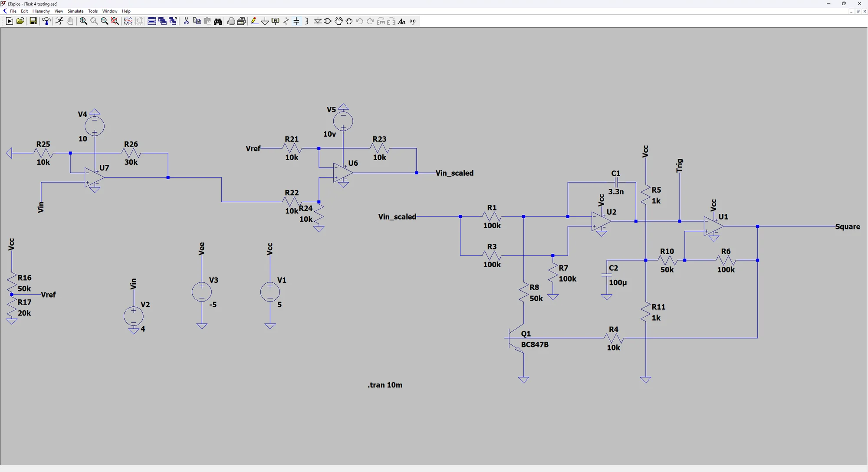Open the Edit menu
This screenshot has height=472, width=868.
click(x=24, y=11)
